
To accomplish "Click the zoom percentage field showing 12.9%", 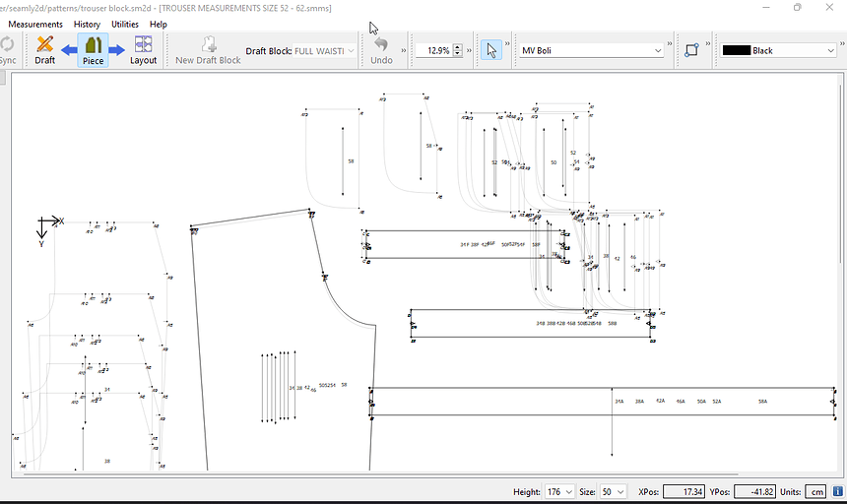I will pos(433,50).
